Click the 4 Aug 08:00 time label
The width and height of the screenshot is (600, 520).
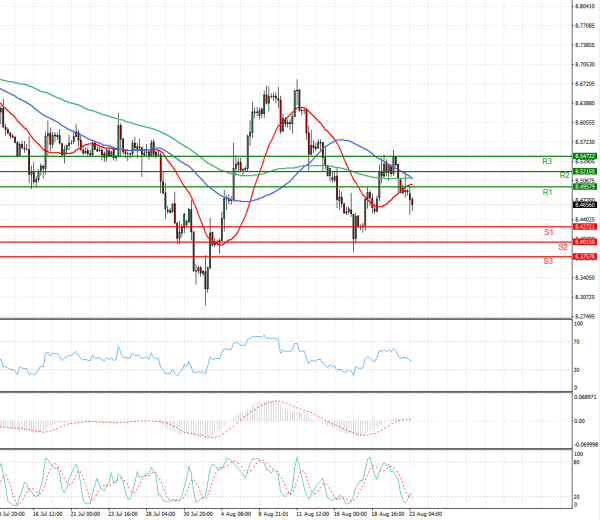coord(236,514)
